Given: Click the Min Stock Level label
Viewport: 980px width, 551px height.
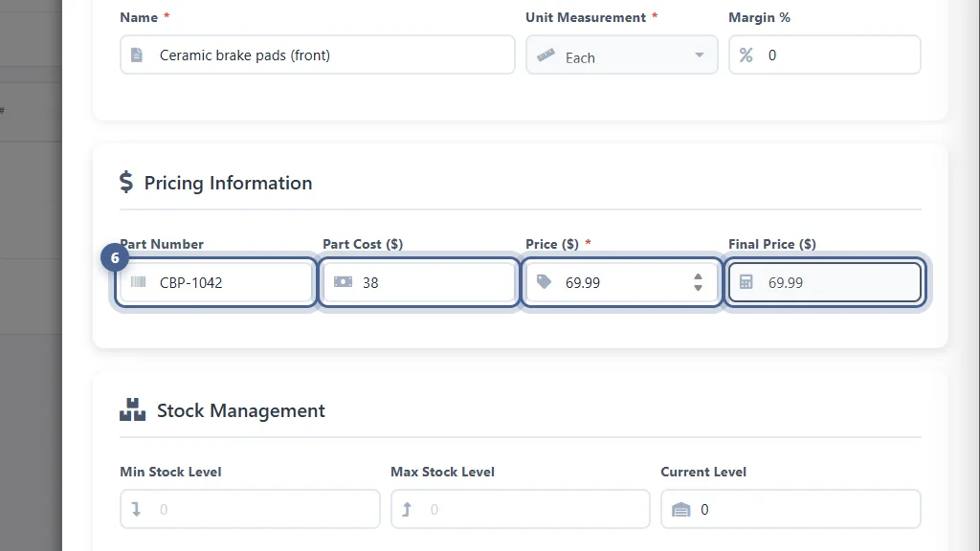Looking at the screenshot, I should tap(170, 472).
